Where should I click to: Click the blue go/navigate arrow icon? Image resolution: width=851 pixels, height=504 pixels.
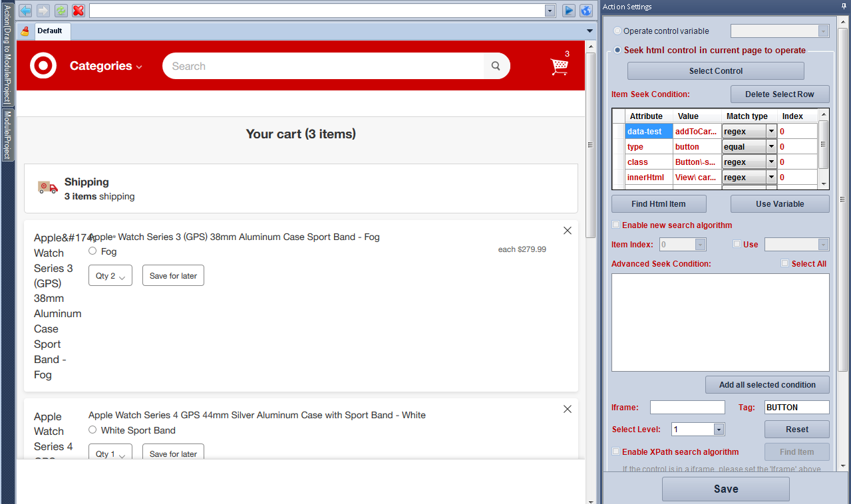click(x=569, y=11)
